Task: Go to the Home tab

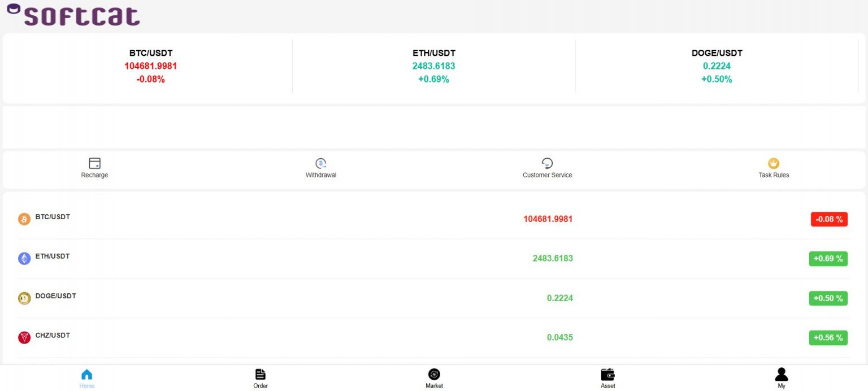Action: 87,378
